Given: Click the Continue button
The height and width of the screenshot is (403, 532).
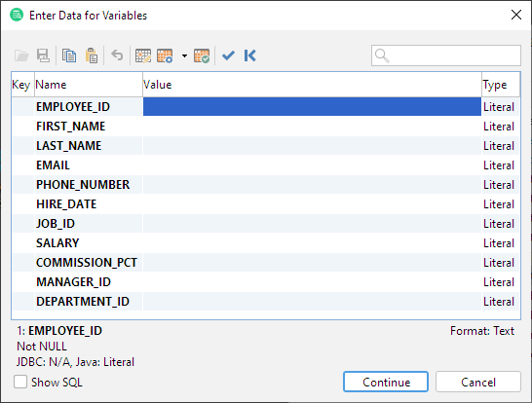Looking at the screenshot, I should click(x=386, y=382).
